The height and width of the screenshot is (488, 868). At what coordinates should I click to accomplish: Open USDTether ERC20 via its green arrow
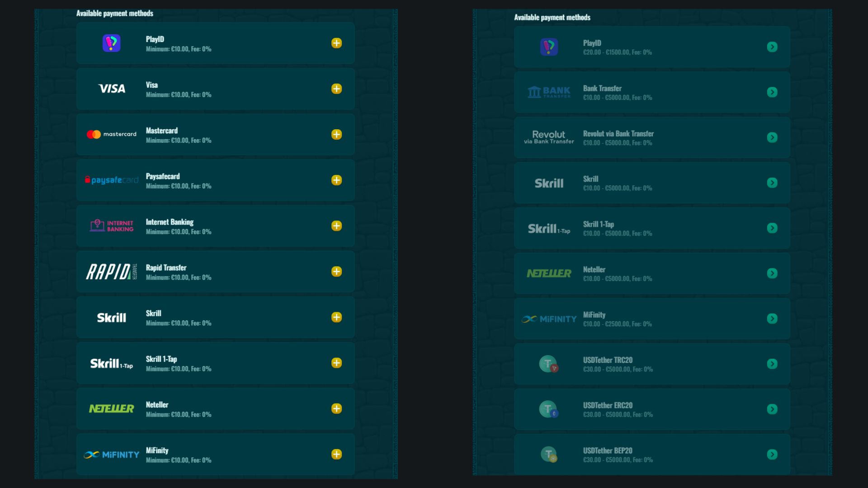tap(772, 409)
